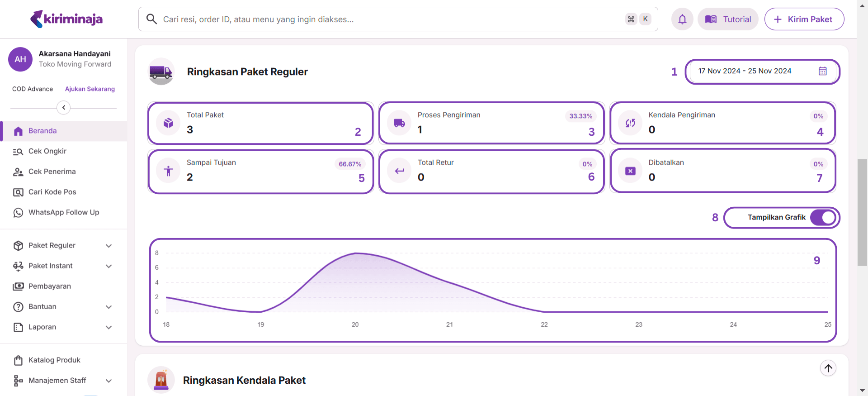
Task: Click the notification bell icon
Action: click(x=682, y=19)
